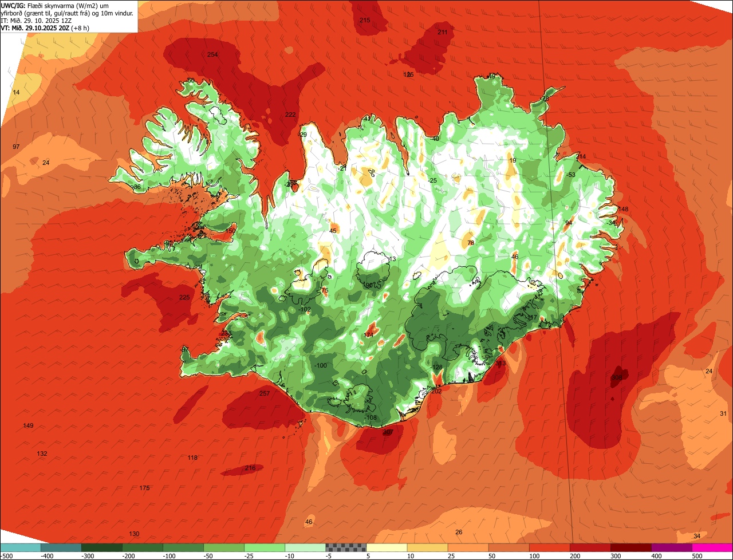This screenshot has height=560, width=733.
Task: Click the map value 78
Action: tap(471, 243)
